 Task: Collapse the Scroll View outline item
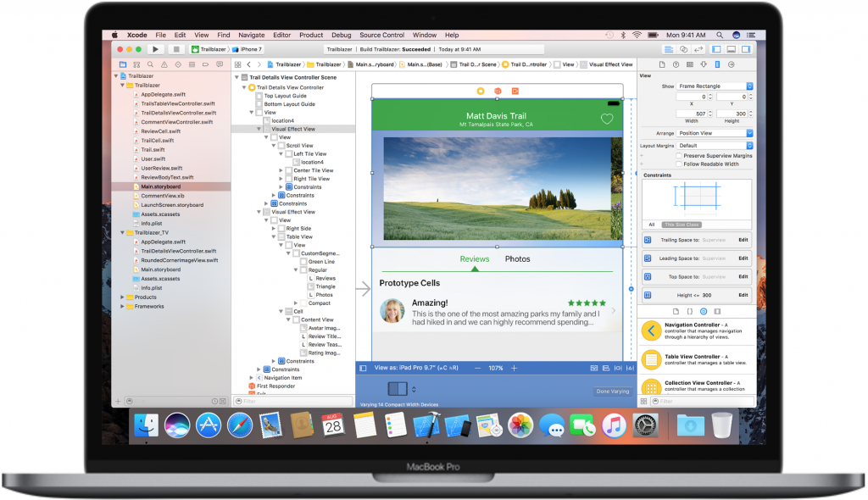pyautogui.click(x=274, y=146)
